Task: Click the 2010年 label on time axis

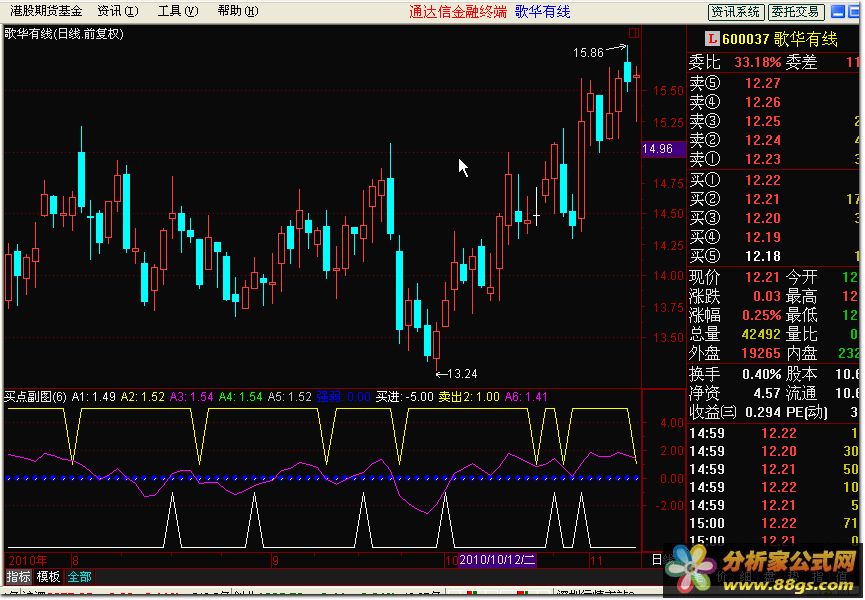Action: click(28, 561)
